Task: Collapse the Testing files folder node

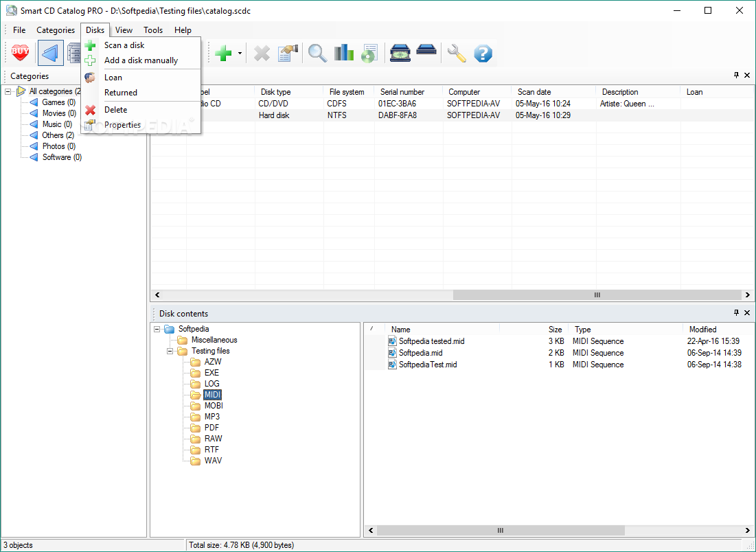Action: click(x=170, y=351)
